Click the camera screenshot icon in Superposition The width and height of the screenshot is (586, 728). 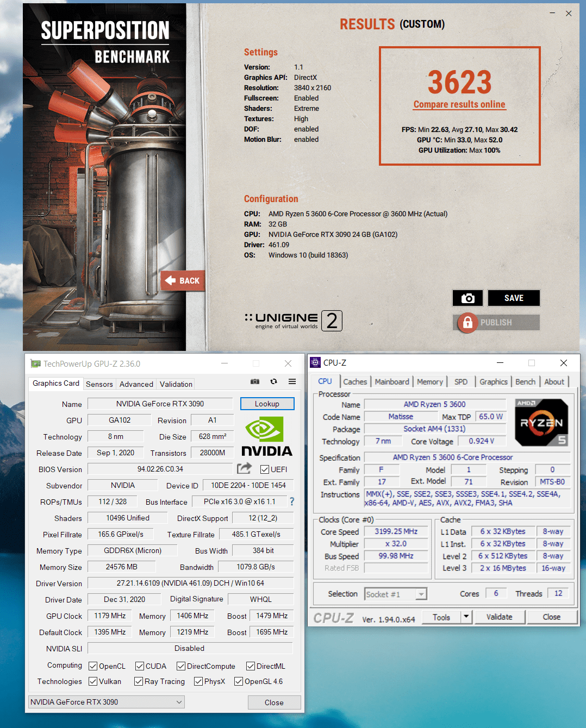[x=467, y=298]
